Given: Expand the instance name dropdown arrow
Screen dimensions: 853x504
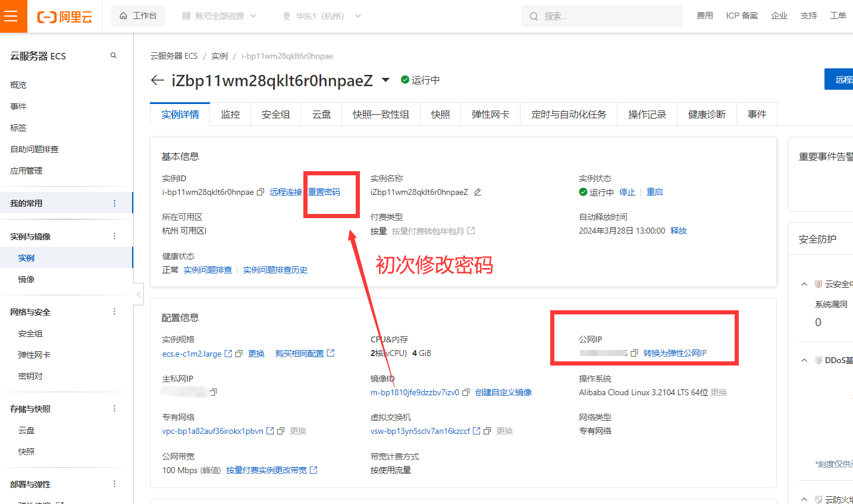Looking at the screenshot, I should [385, 80].
